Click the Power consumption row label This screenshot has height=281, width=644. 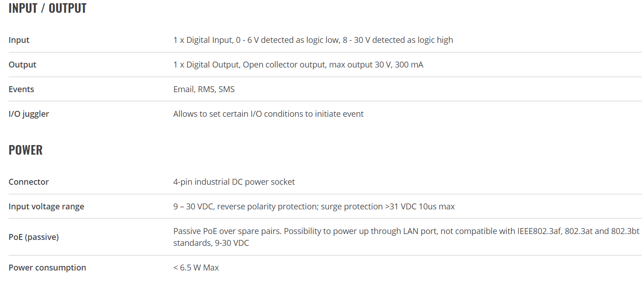point(47,268)
